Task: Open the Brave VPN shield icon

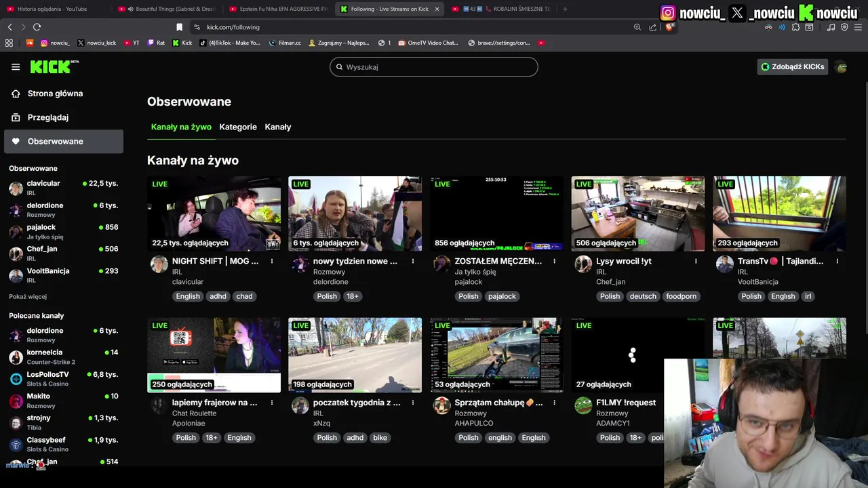Action: click(x=844, y=27)
